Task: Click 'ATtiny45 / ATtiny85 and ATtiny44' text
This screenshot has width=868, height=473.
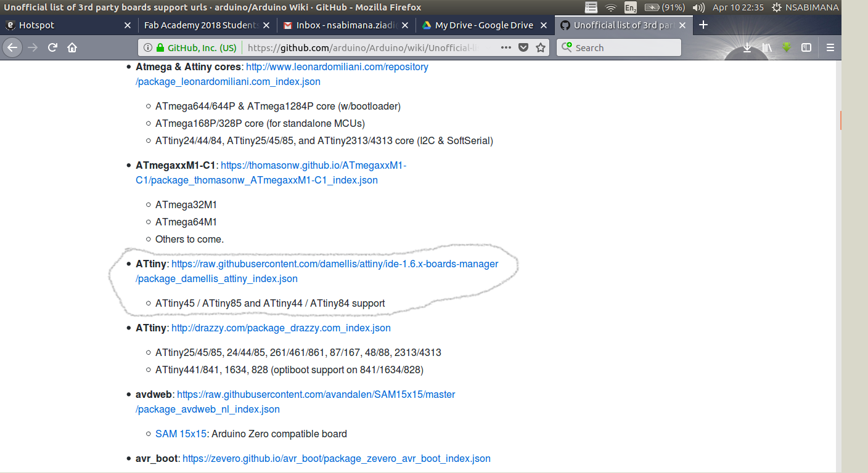Action: pyautogui.click(x=270, y=303)
